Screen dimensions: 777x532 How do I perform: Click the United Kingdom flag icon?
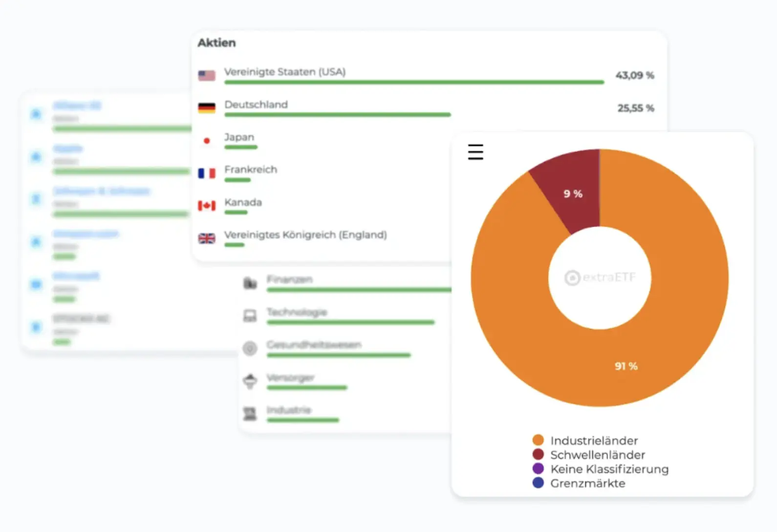pyautogui.click(x=207, y=238)
